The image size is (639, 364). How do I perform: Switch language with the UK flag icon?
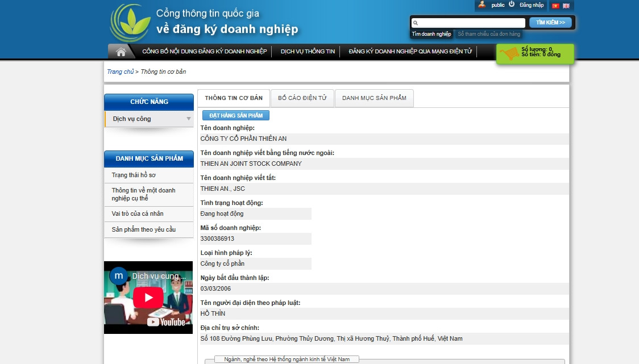coord(566,6)
